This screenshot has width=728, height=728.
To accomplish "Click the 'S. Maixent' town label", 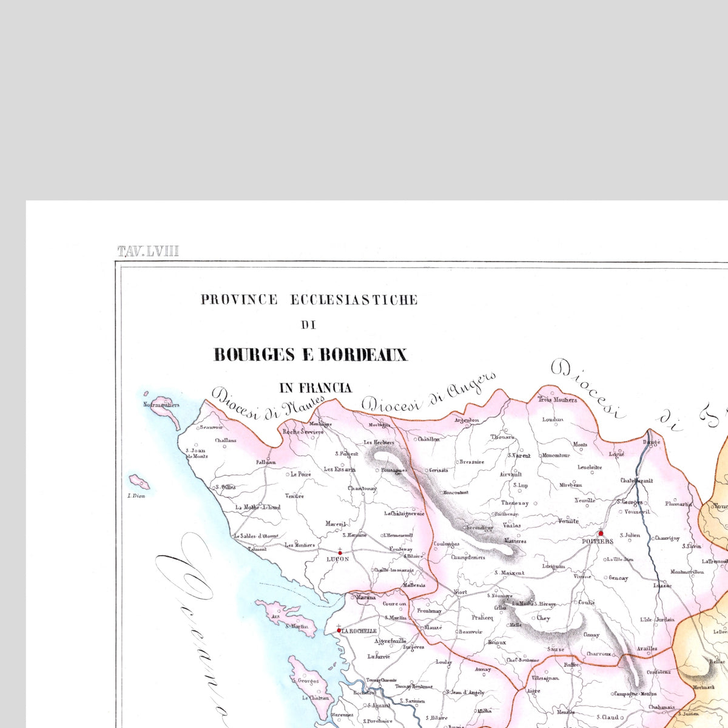I will 510,573.
